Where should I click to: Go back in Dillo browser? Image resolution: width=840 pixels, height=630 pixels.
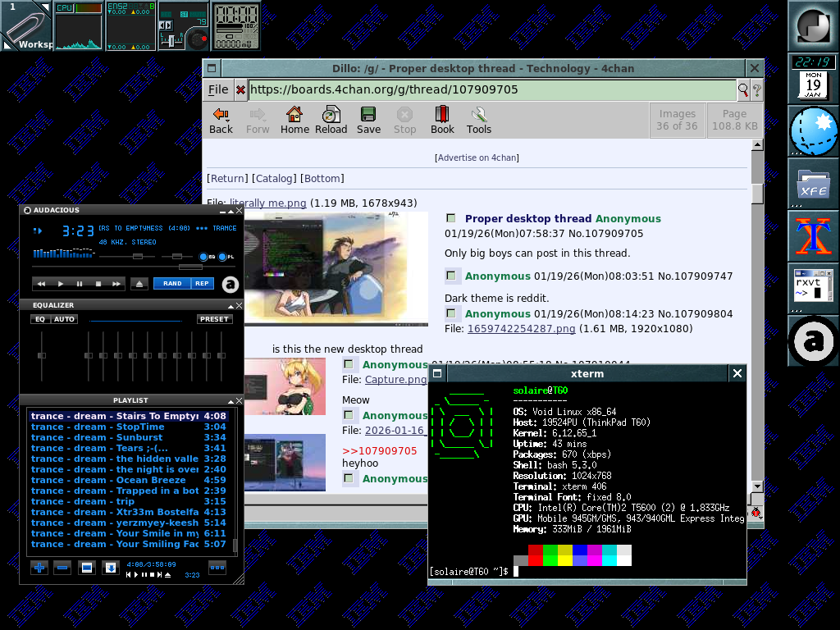coord(221,121)
